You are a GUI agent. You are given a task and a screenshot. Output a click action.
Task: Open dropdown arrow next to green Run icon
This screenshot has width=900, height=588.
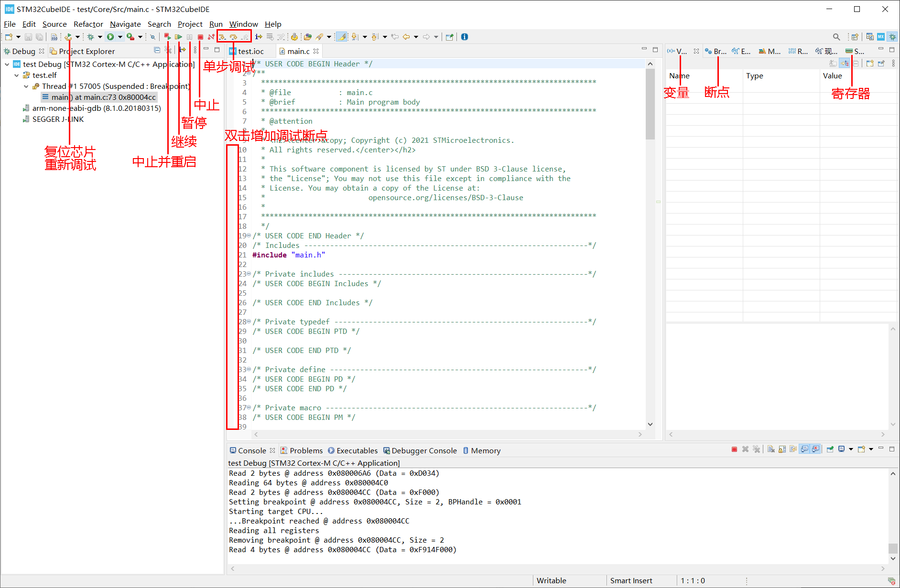click(120, 37)
